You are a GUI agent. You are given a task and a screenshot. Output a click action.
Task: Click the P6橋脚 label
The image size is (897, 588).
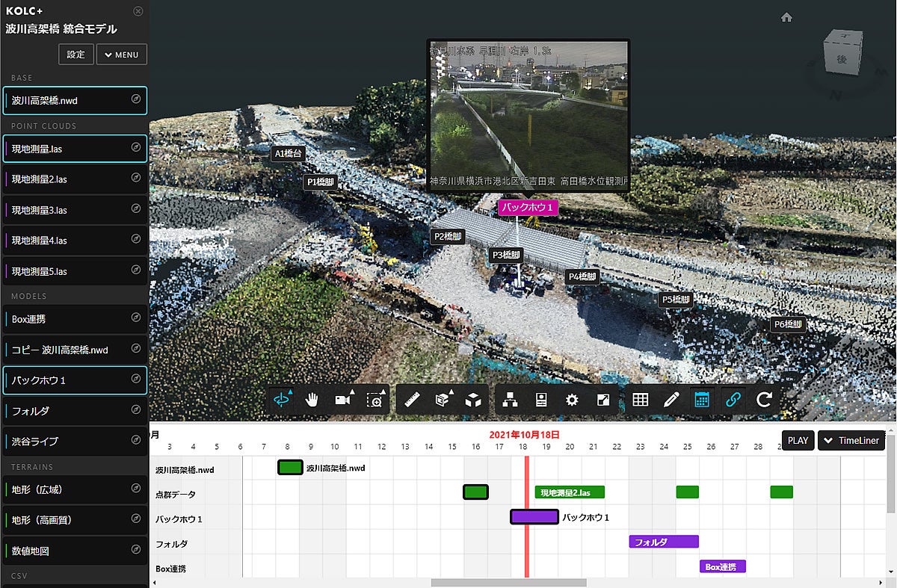[789, 324]
